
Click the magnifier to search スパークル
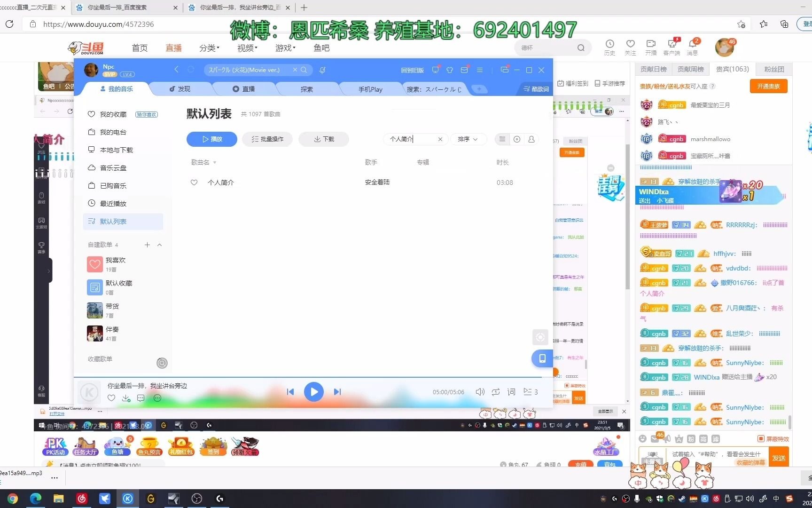tap(304, 70)
